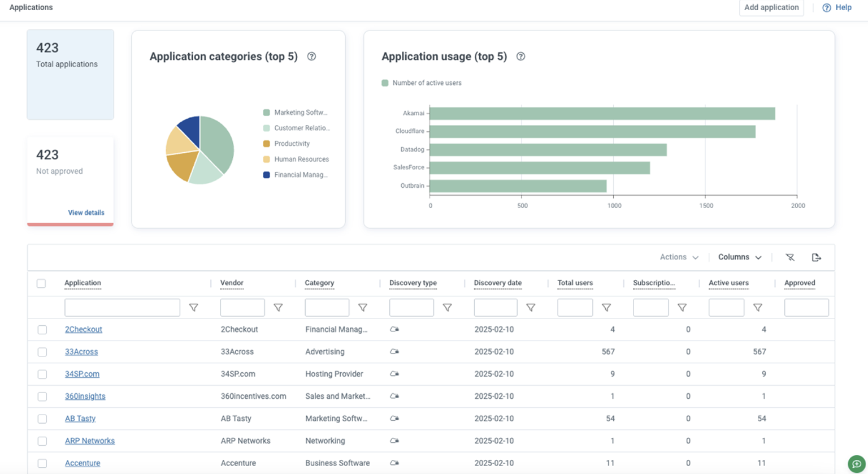Open filter options for Subscriptions column

[682, 308]
